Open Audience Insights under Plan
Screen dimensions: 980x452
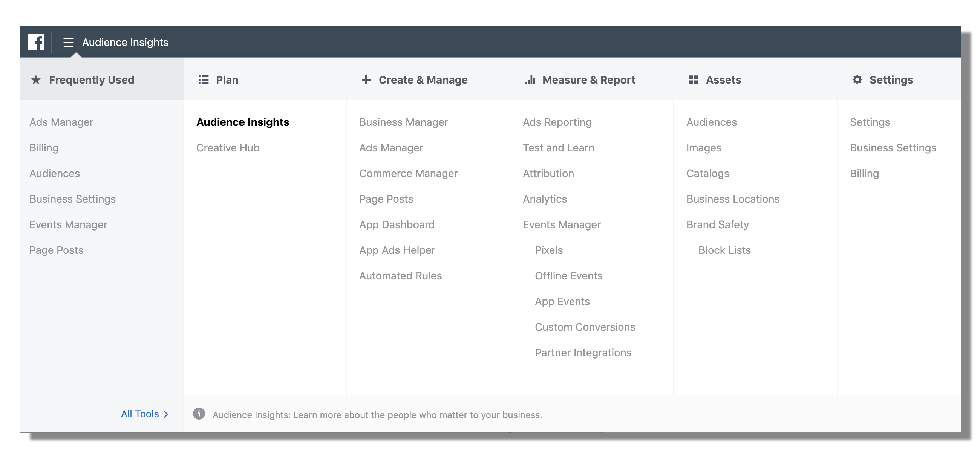(x=242, y=122)
